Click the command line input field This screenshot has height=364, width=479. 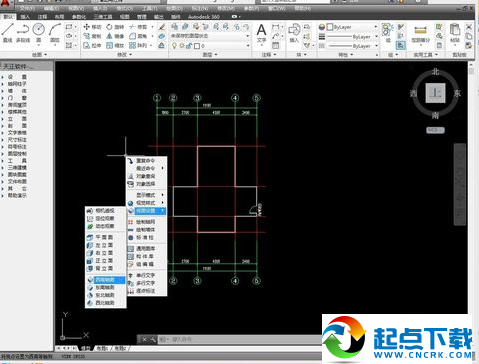[x=240, y=339]
